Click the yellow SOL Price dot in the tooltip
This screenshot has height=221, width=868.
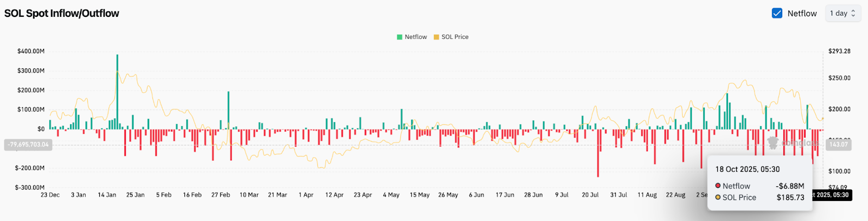tap(718, 197)
